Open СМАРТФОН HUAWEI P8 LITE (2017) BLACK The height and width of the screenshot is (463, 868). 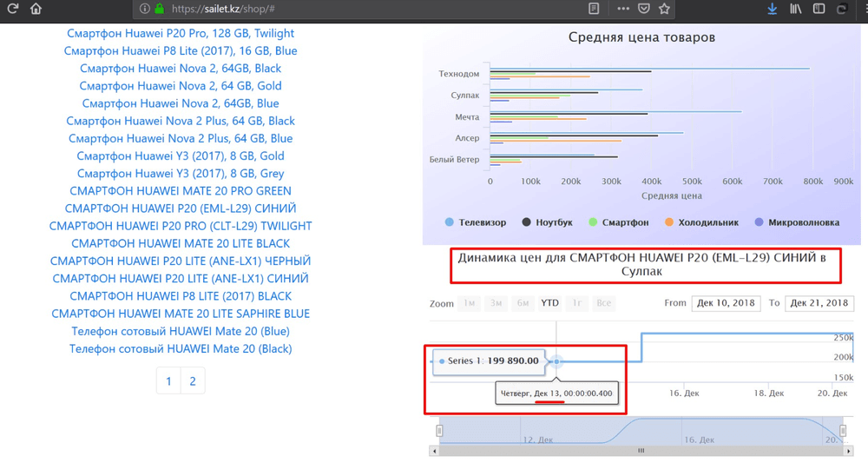[181, 296]
